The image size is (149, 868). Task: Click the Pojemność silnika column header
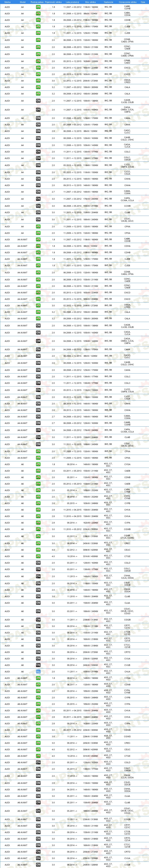tap(53, 2)
